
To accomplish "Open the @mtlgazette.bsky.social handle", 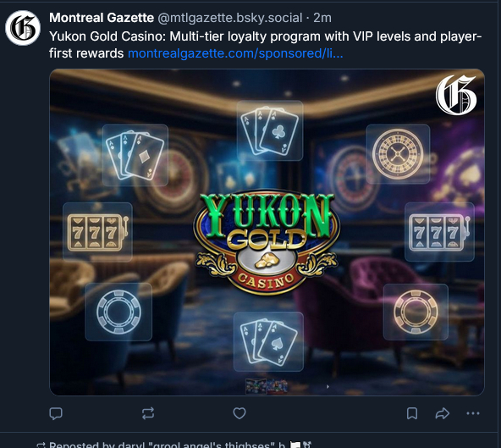I will (230, 18).
